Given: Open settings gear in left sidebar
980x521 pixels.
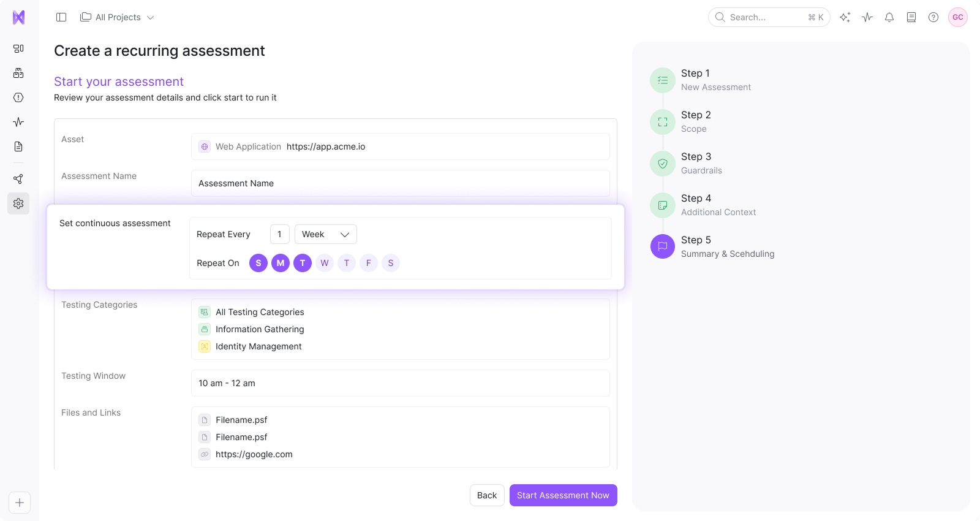Looking at the screenshot, I should click(x=18, y=203).
